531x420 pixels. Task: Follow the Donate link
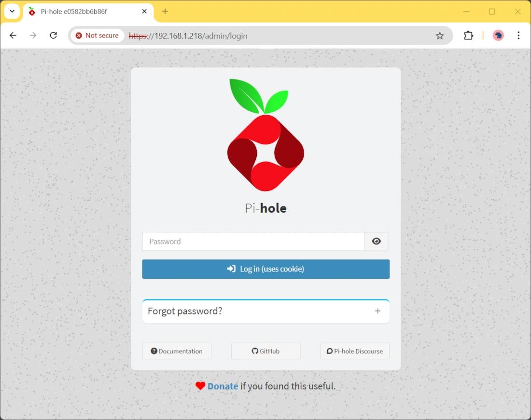[223, 386]
